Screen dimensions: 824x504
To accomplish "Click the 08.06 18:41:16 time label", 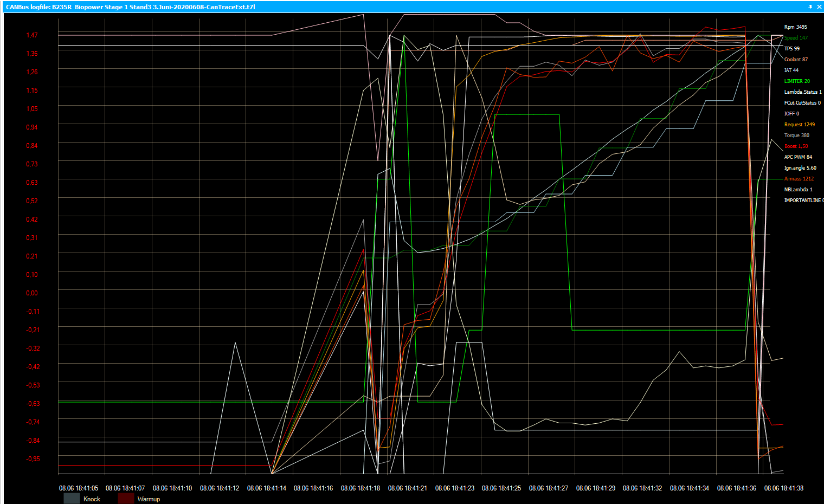I will click(x=313, y=488).
